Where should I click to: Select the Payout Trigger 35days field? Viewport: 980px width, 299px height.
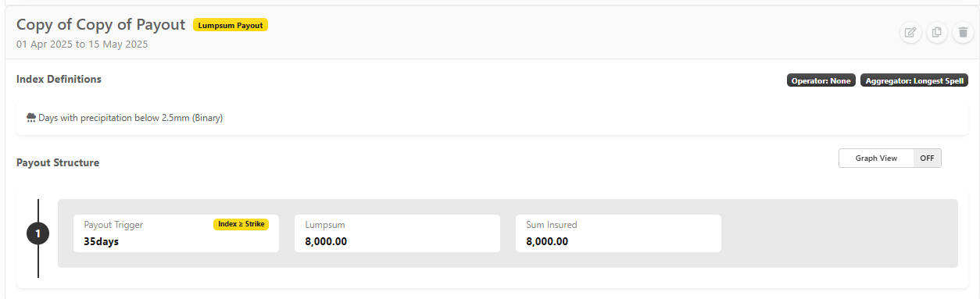coord(176,233)
